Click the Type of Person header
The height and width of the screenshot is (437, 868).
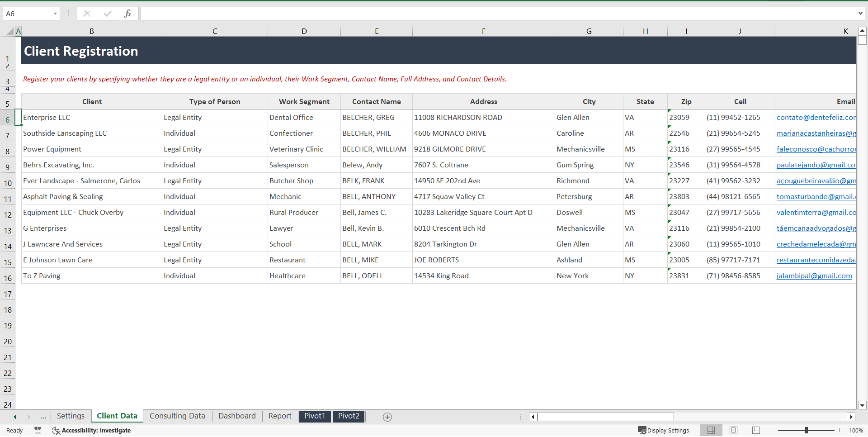(215, 102)
